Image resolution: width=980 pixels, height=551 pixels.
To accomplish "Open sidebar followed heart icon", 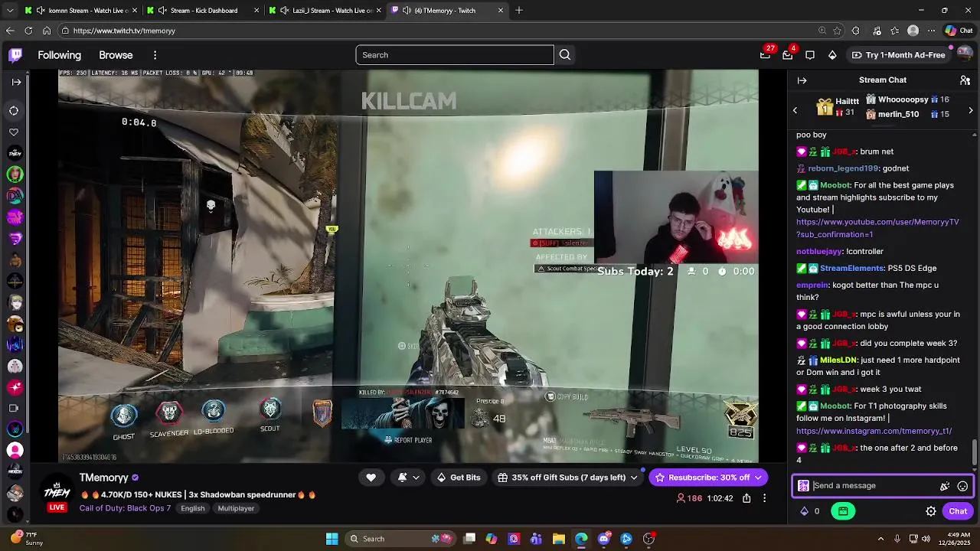I will click(14, 132).
